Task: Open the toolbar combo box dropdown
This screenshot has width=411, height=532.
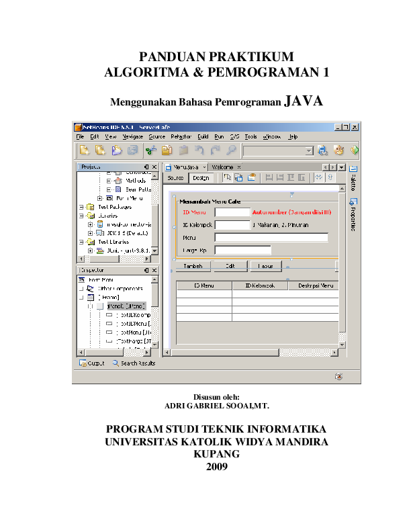Action: tap(308, 151)
